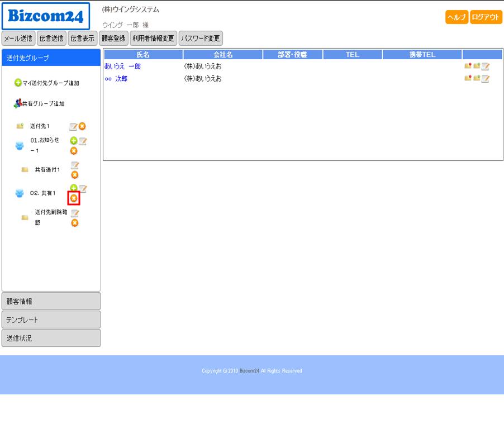Click the orange delete icon for 02. 共有1

(74, 198)
